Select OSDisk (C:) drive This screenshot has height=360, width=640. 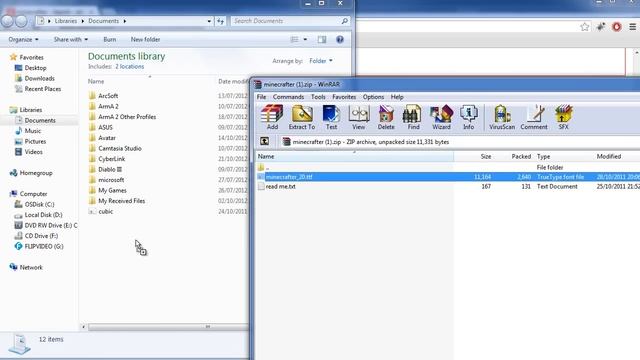[39, 204]
